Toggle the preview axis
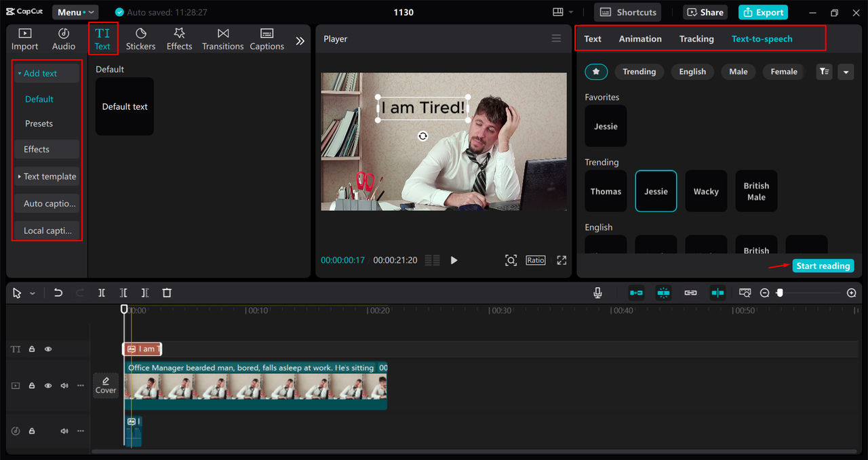The image size is (868, 460). (x=717, y=293)
